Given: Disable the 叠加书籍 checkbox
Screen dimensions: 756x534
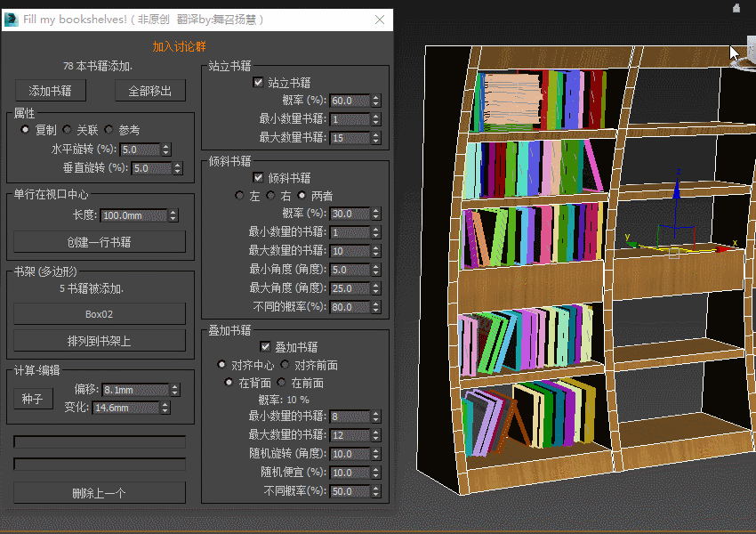Looking at the screenshot, I should tap(263, 346).
